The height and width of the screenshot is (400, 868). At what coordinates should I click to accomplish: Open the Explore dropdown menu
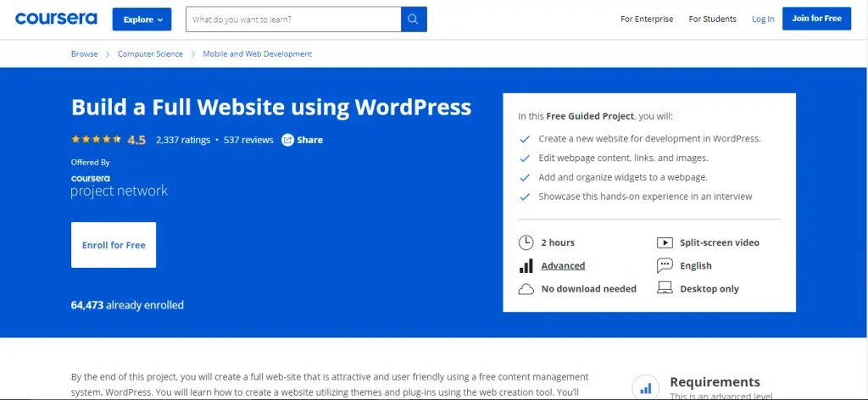(x=142, y=19)
